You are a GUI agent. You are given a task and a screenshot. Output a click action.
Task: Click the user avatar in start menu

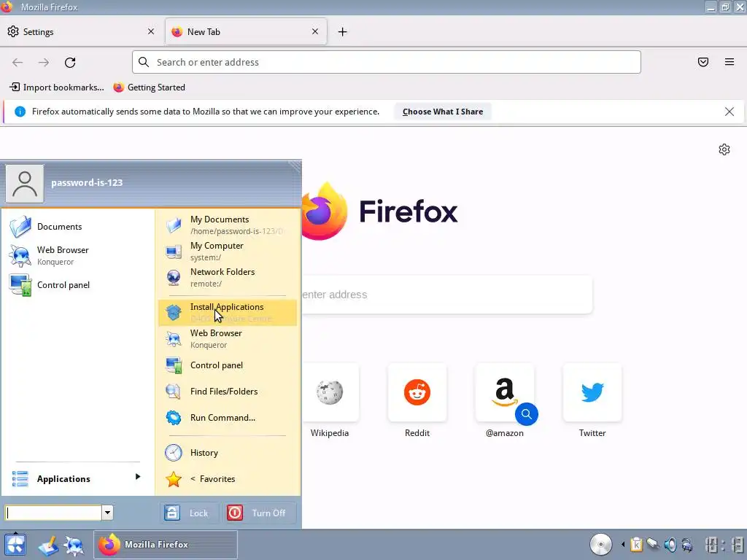point(25,183)
